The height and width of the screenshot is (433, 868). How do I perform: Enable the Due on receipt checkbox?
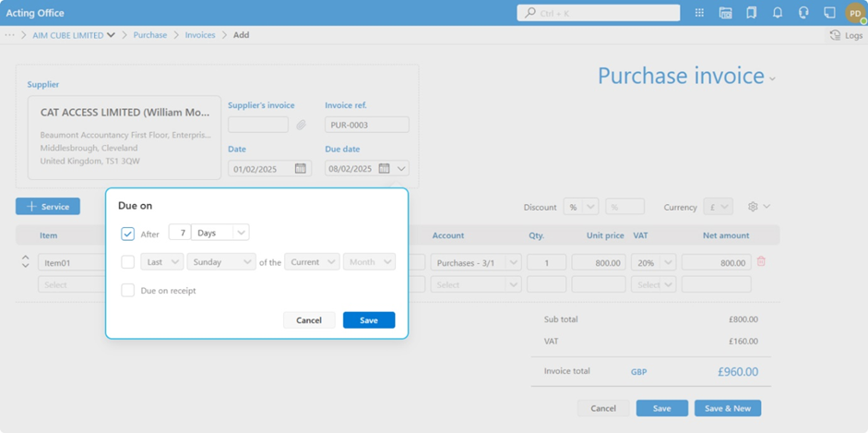click(x=127, y=291)
